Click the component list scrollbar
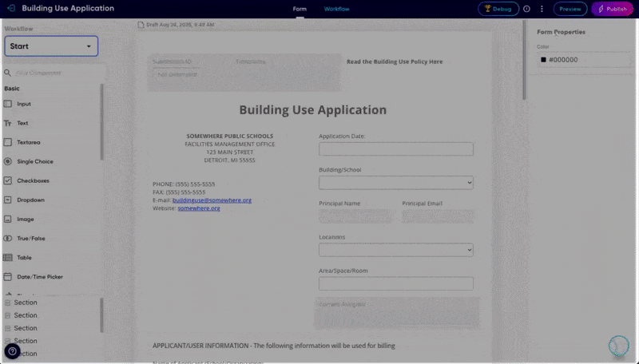Image resolution: width=639 pixels, height=364 pixels. point(101,122)
